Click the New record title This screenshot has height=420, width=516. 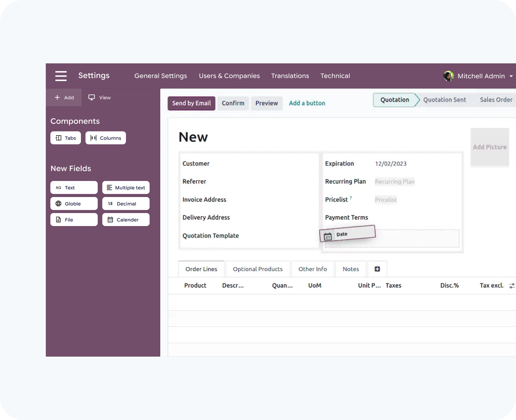tap(193, 137)
